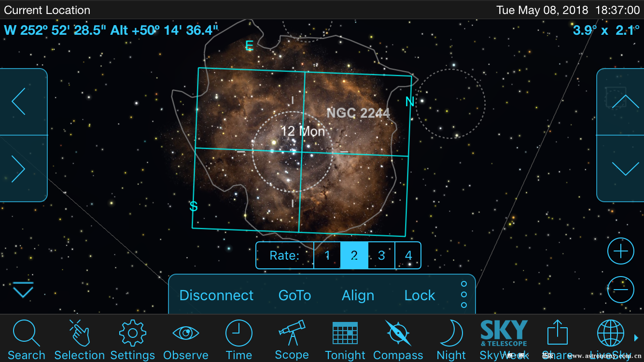The image size is (644, 362).
Task: Open Settings gear in bottom toolbar
Action: pos(132,340)
